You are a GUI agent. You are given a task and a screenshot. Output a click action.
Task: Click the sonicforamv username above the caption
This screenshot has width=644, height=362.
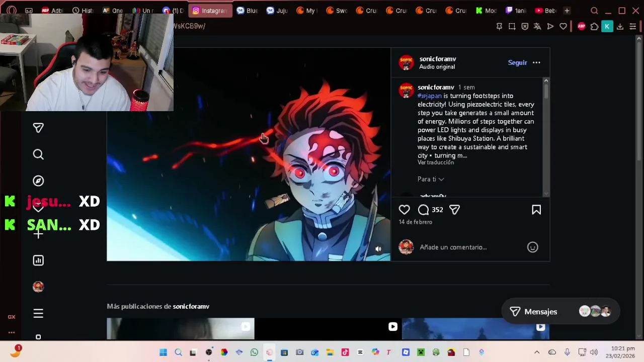pos(436,87)
